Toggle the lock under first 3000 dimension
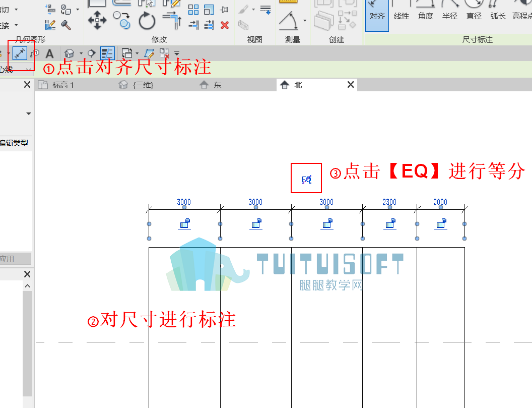Image resolution: width=532 pixels, height=408 pixels. (x=184, y=224)
